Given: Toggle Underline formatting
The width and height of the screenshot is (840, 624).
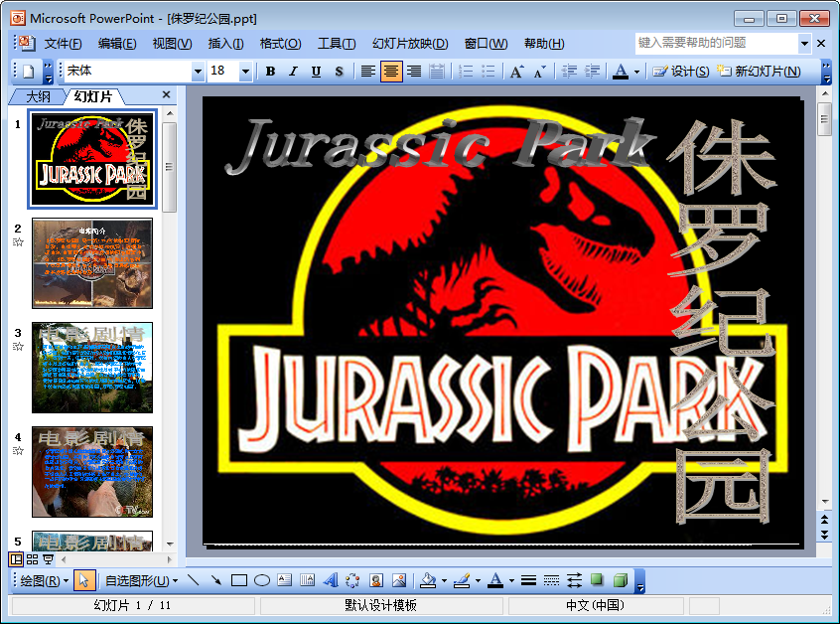Looking at the screenshot, I should tap(316, 72).
